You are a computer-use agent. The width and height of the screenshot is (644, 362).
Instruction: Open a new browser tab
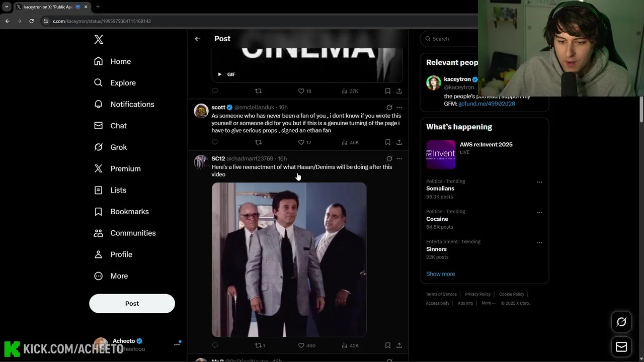pyautogui.click(x=98, y=7)
